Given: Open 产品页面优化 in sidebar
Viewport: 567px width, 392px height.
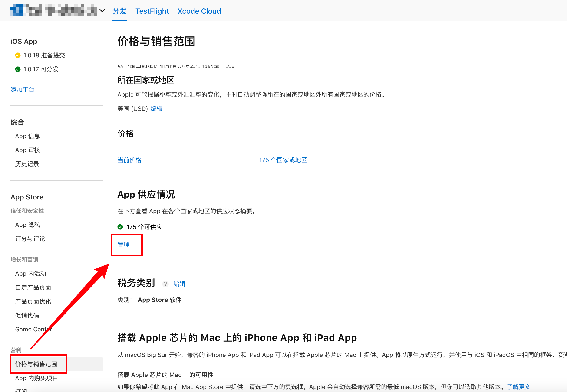Looking at the screenshot, I should tap(33, 302).
